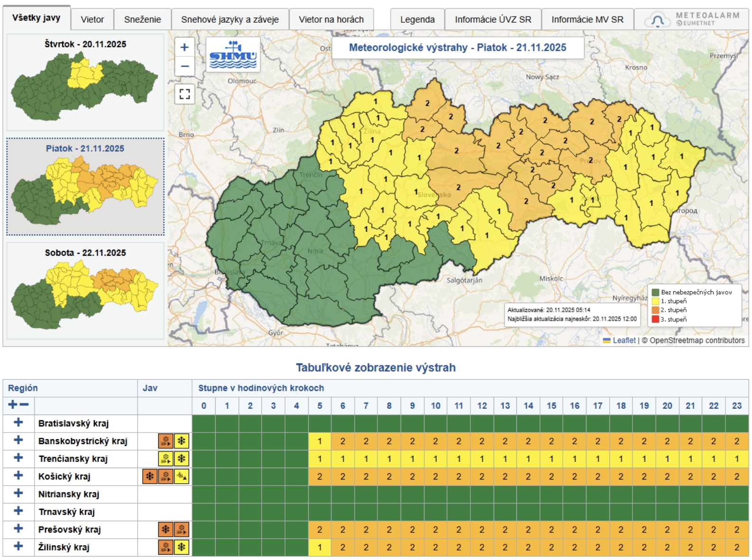Expand the Bratislavský kraj row
The height and width of the screenshot is (560, 752).
[x=18, y=423]
